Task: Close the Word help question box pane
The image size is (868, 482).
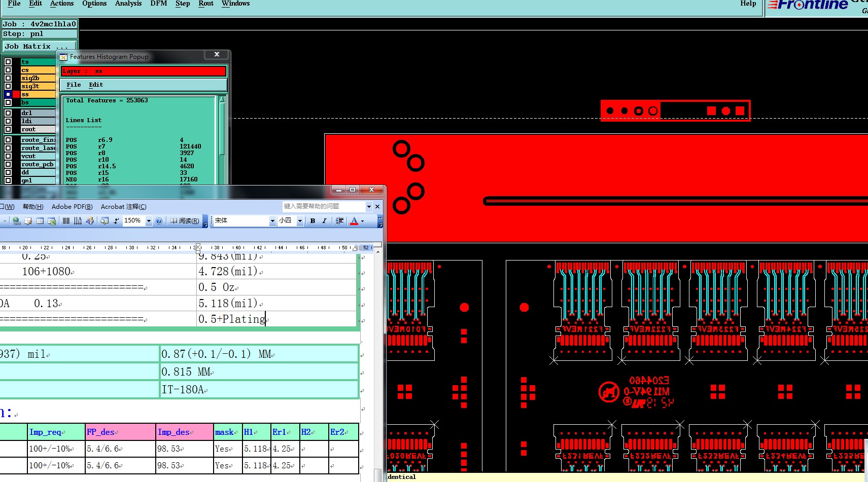Action: pyautogui.click(x=377, y=207)
